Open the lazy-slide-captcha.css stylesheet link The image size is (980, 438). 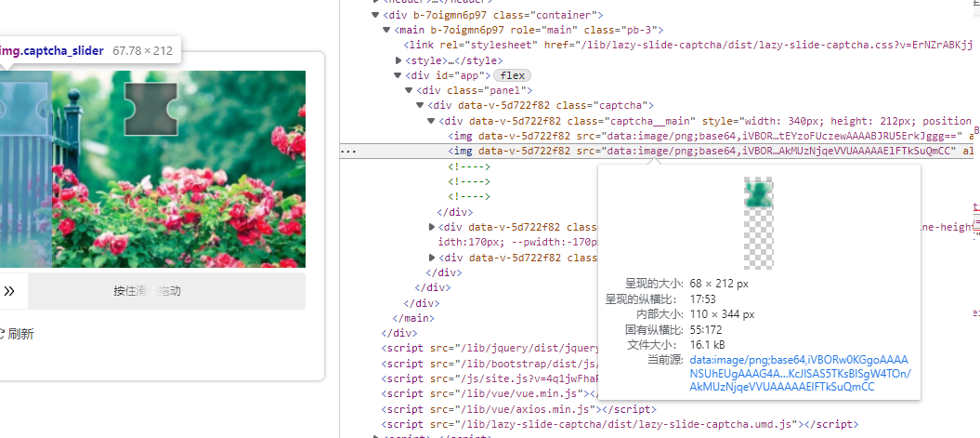click(x=777, y=45)
